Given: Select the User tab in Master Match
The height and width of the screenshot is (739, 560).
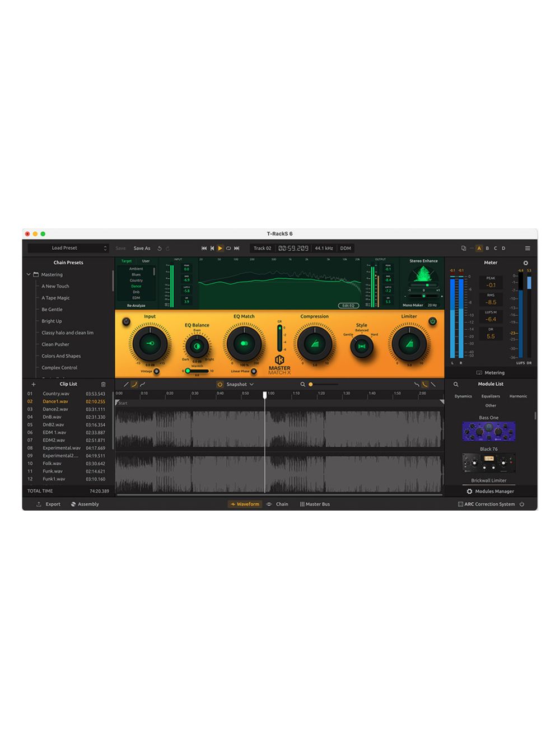Looking at the screenshot, I should tap(145, 261).
